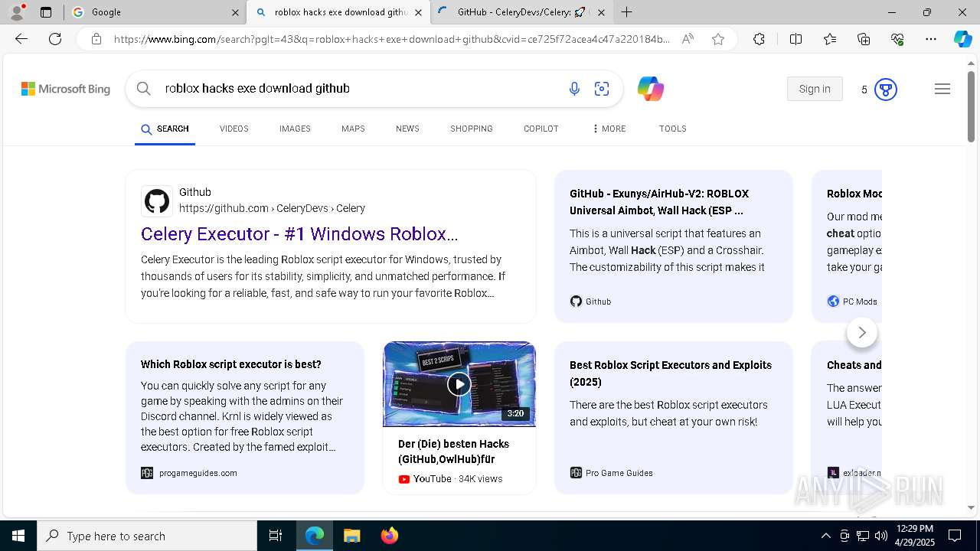View site information lock icon

pyautogui.click(x=96, y=39)
